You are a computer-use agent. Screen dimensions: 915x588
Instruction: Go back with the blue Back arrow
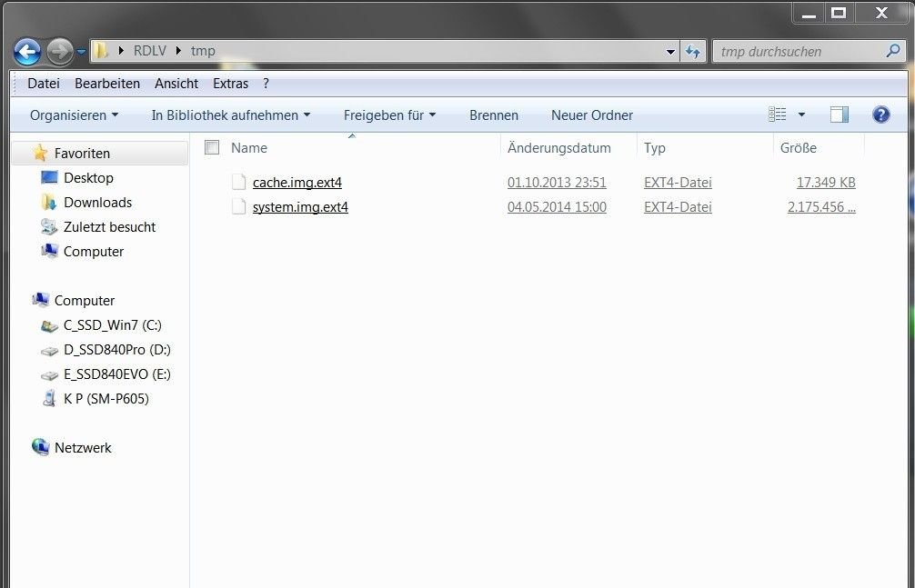[27, 51]
